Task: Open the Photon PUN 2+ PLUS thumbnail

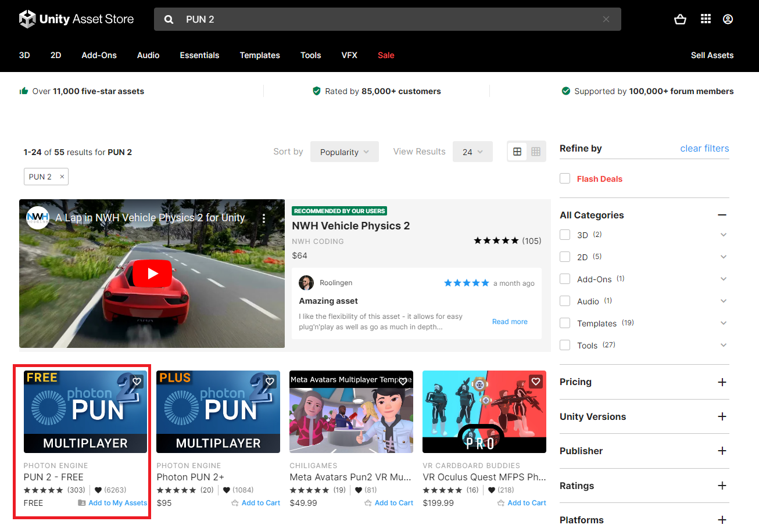Action: [x=219, y=412]
